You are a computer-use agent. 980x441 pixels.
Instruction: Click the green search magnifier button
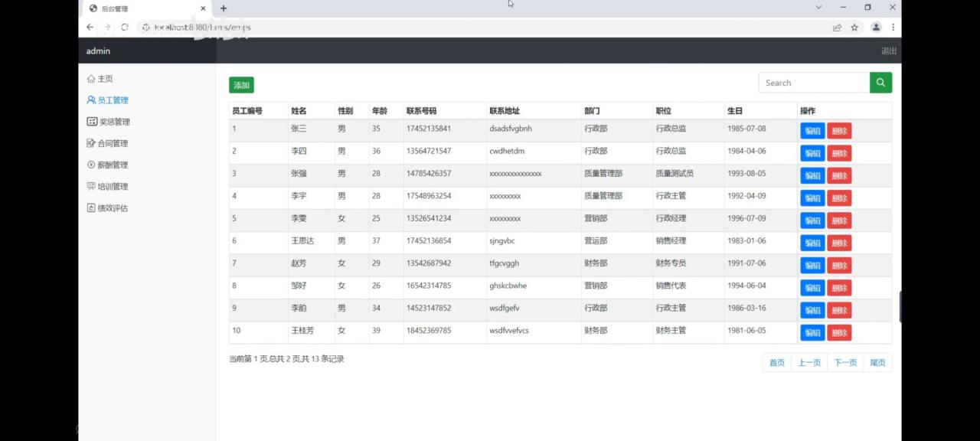[x=880, y=83]
